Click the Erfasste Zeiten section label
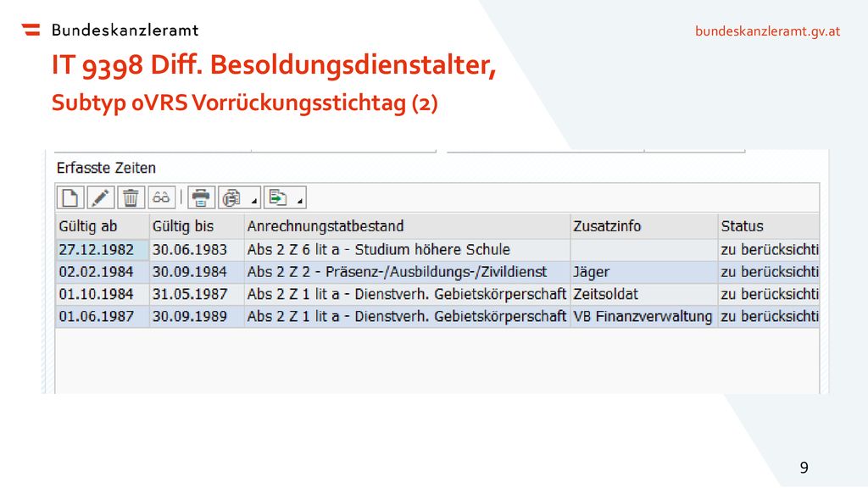 click(106, 168)
